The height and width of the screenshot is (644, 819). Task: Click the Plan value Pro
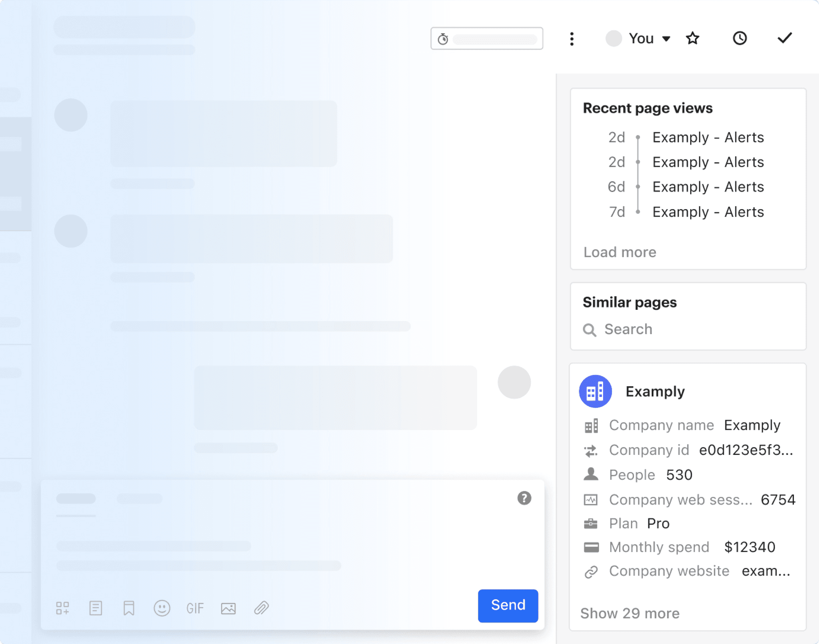coord(658,524)
